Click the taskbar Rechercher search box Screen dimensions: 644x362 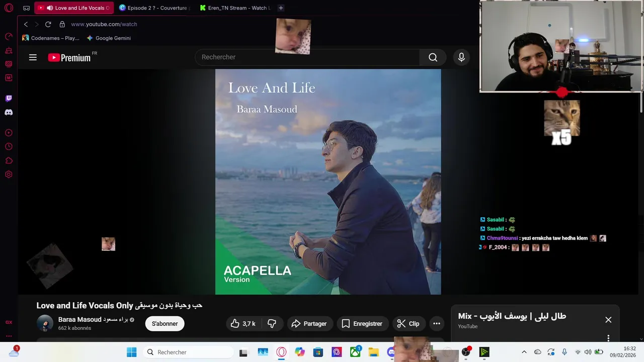tap(188, 352)
